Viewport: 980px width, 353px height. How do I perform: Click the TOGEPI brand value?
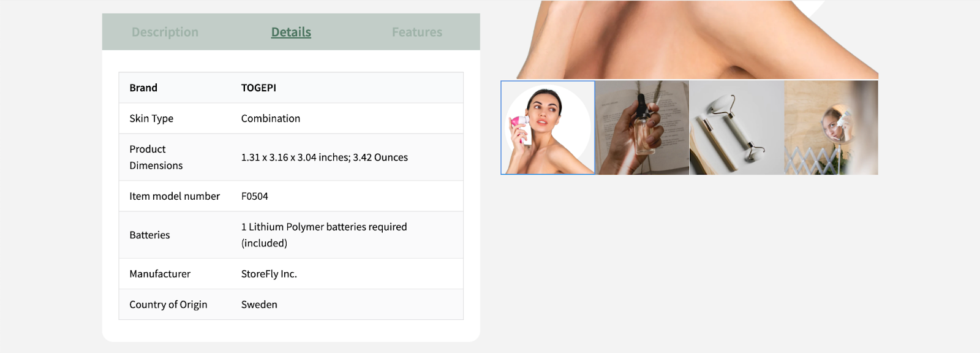click(x=258, y=88)
